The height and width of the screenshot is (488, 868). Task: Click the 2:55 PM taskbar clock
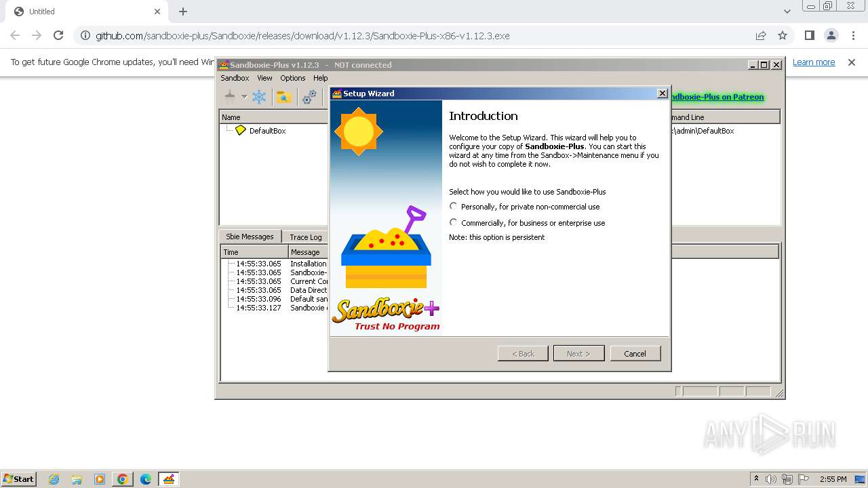click(833, 479)
